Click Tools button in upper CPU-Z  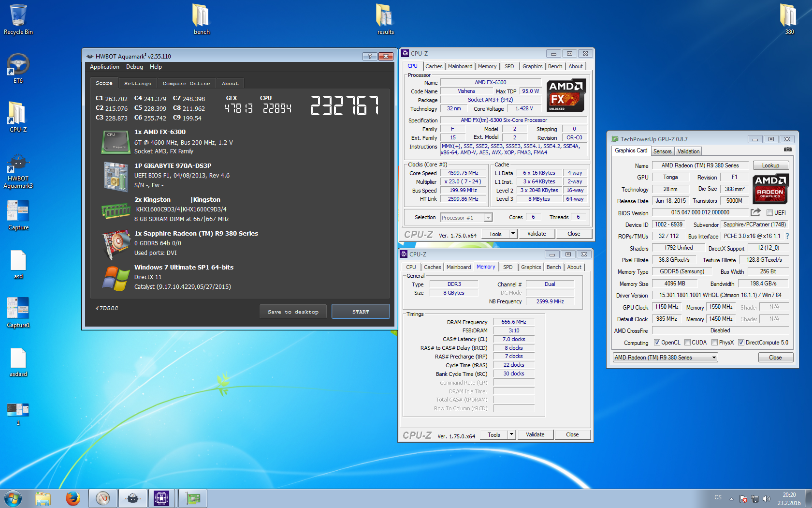click(495, 234)
